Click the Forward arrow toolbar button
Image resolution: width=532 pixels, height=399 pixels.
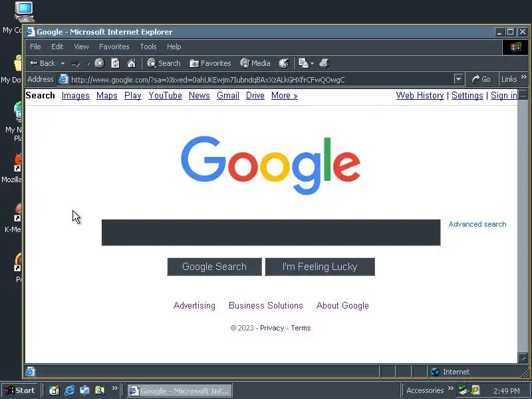coord(76,63)
